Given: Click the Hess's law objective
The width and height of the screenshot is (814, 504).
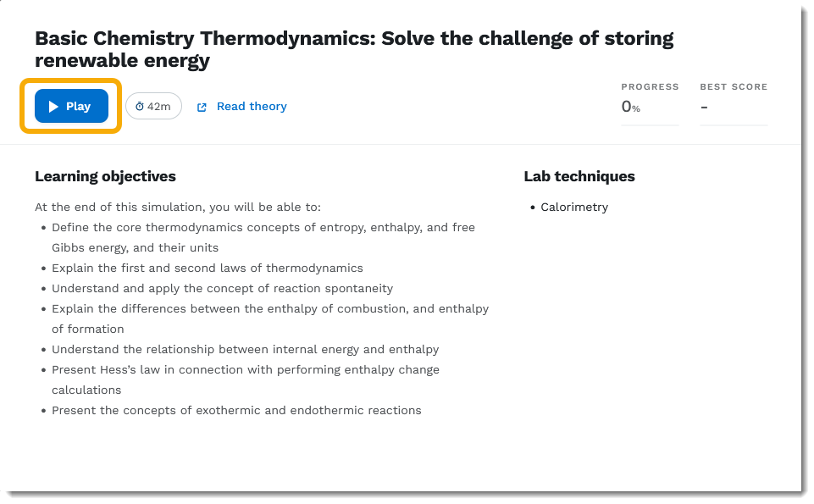Looking at the screenshot, I should (x=245, y=370).
